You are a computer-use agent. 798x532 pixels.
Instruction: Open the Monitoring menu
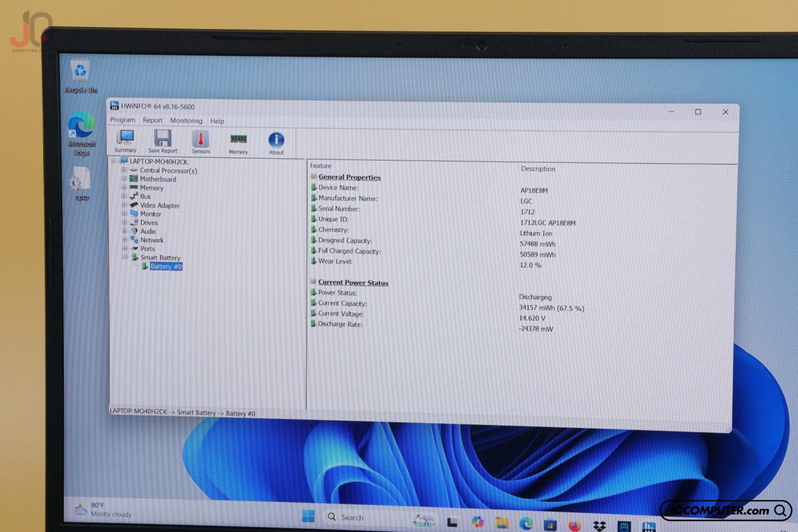pos(186,121)
